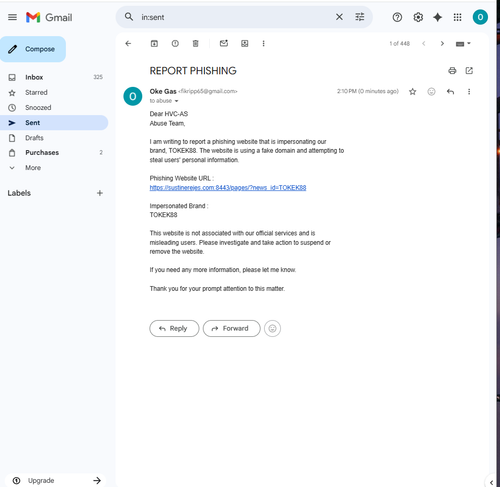Delete this email
500x487 pixels.
click(x=196, y=43)
